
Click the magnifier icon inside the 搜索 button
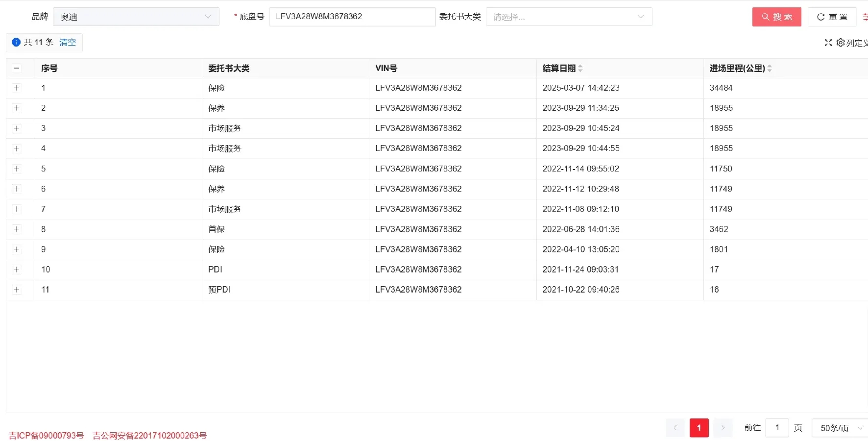tap(765, 16)
